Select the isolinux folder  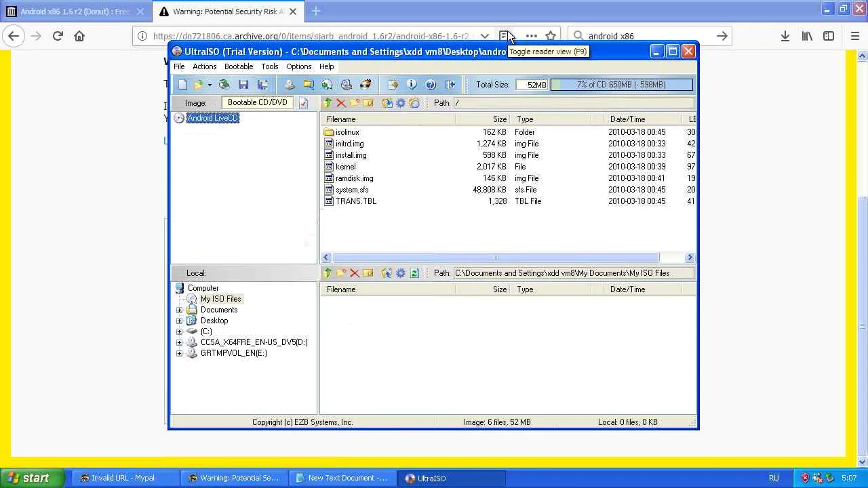[347, 132]
